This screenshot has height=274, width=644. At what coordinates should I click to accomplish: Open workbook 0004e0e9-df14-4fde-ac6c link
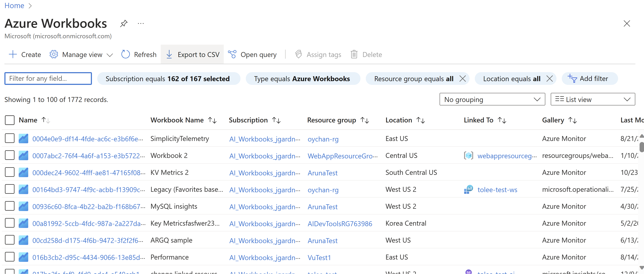click(x=88, y=139)
